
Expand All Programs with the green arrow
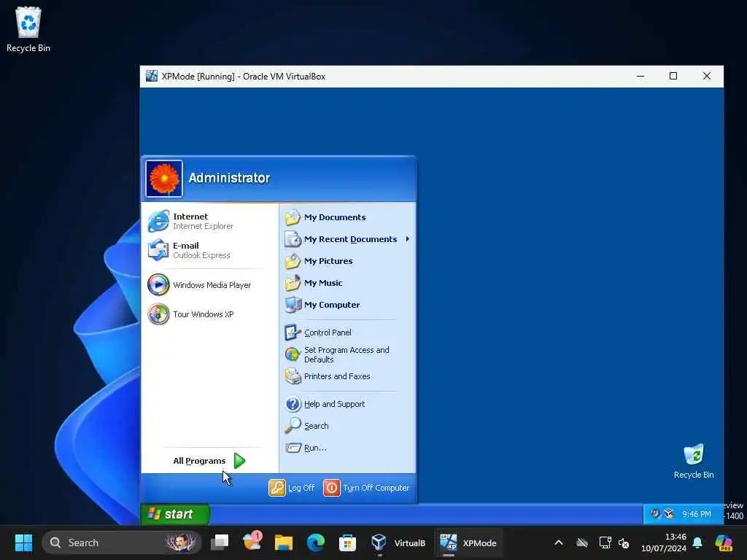[239, 461]
